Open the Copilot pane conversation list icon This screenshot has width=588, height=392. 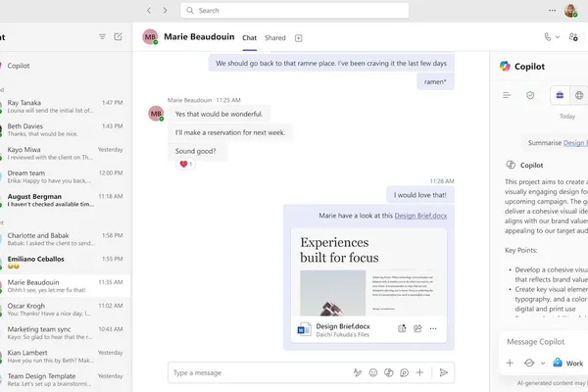point(507,95)
